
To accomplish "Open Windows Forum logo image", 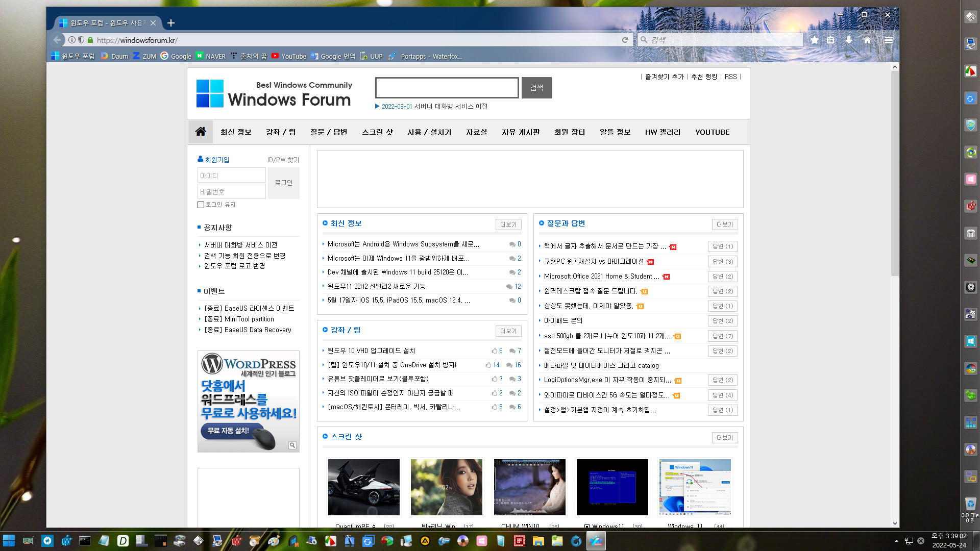I will (274, 93).
